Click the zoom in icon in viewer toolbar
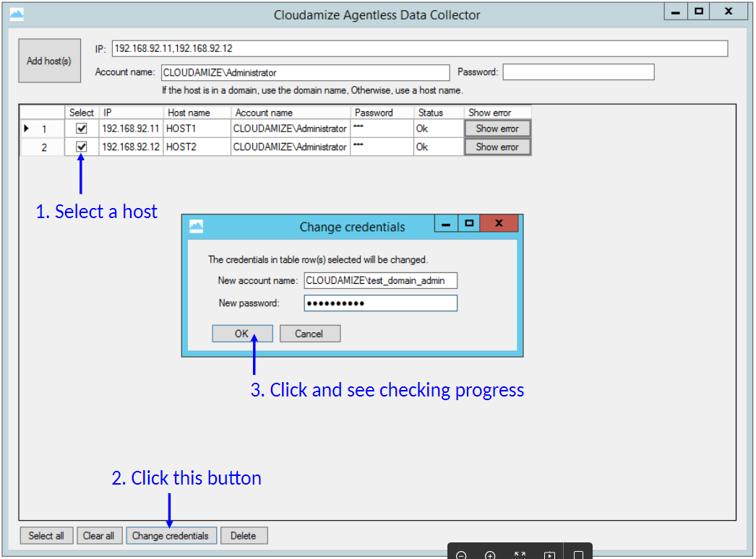 [x=490, y=555]
